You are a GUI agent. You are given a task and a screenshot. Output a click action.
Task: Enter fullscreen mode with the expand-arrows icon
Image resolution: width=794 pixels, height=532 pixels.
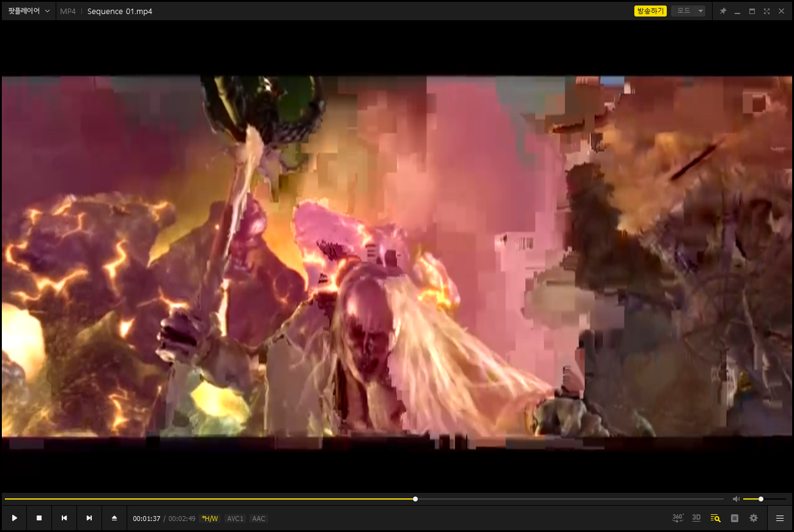tap(766, 11)
